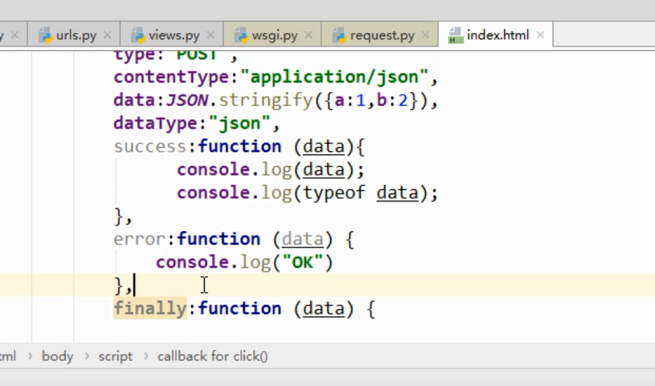
Task: Click the 'contentType' property name
Action: (x=171, y=77)
